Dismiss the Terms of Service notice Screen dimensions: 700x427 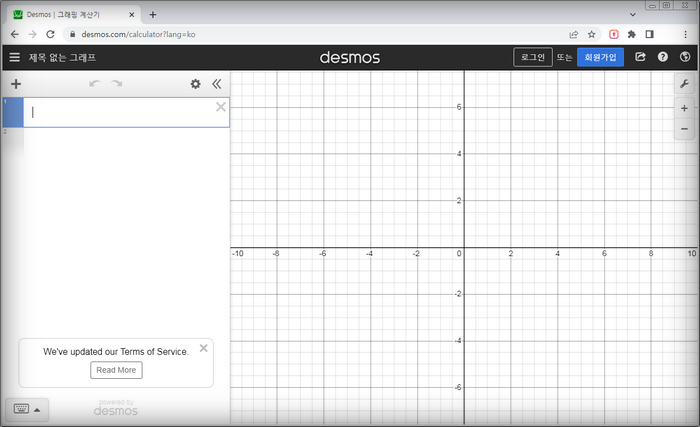pos(204,348)
